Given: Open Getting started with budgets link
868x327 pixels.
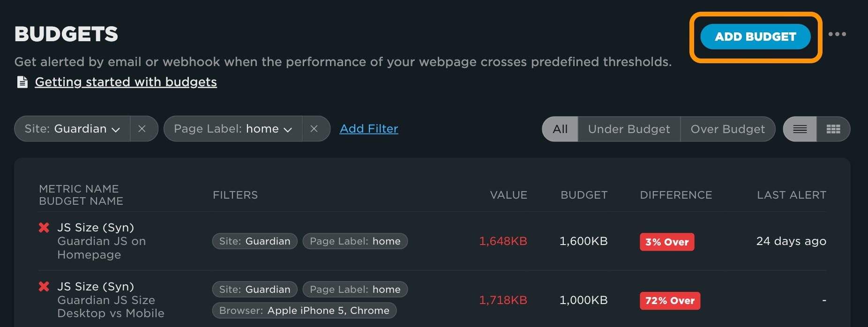Looking at the screenshot, I should 126,82.
